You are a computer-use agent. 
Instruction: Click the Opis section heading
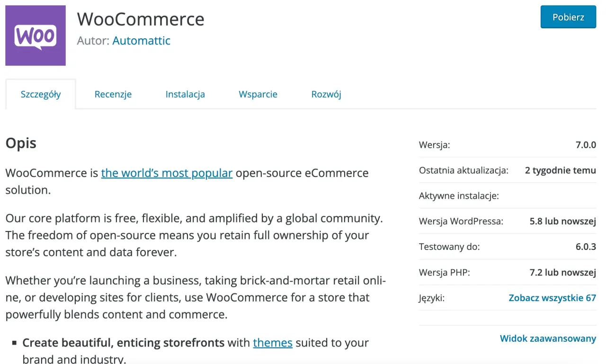[20, 142]
